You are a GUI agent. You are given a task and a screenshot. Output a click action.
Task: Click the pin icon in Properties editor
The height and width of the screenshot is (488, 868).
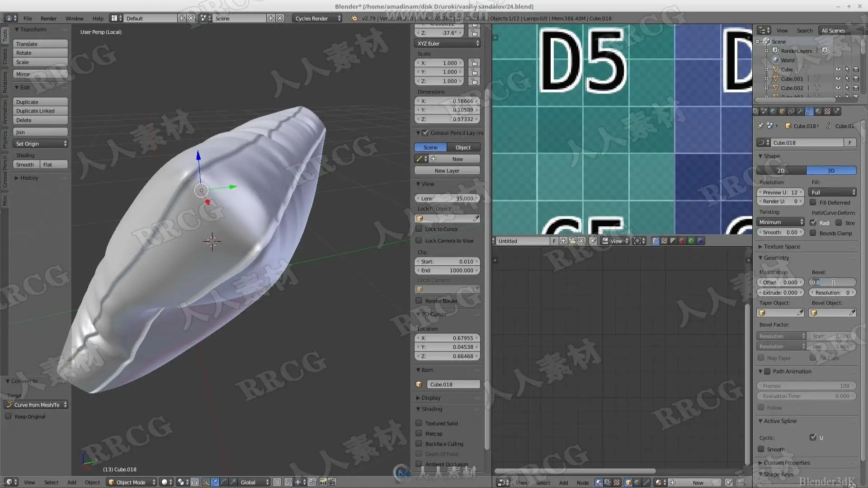760,126
